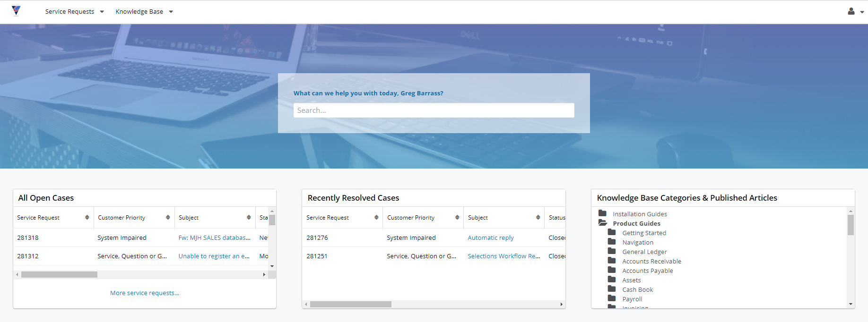This screenshot has width=868, height=322.
Task: Open the user account menu
Action: pyautogui.click(x=856, y=11)
